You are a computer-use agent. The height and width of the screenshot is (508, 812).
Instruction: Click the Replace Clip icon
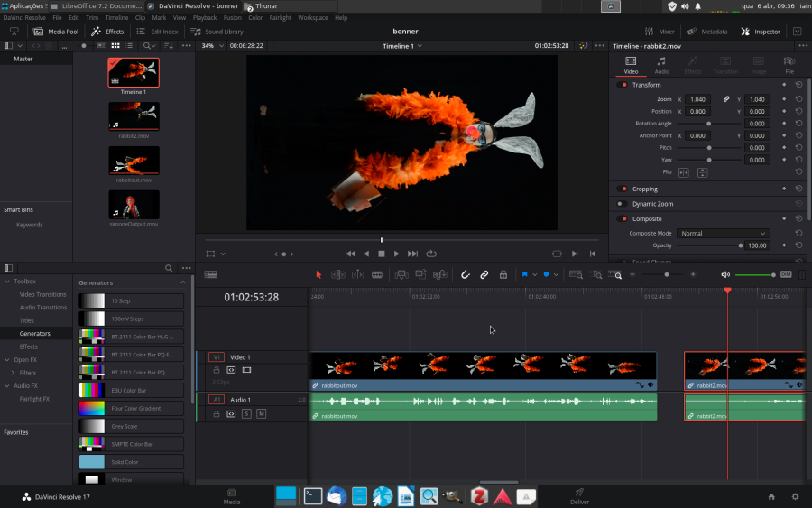point(440,274)
